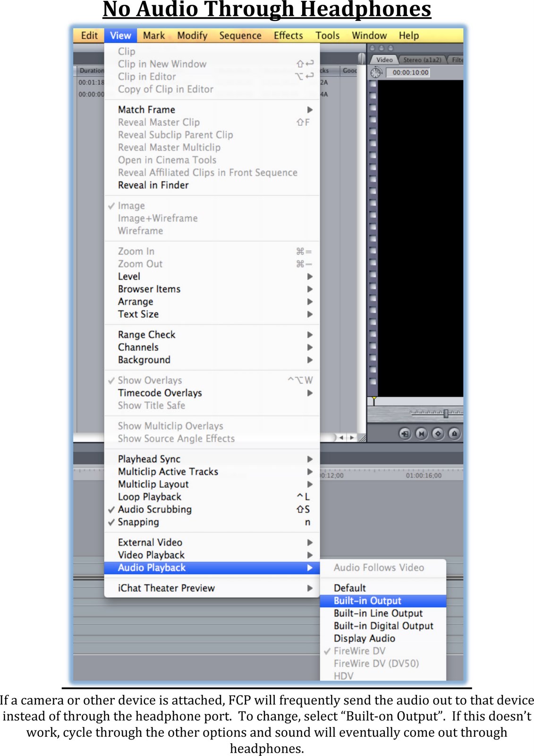The width and height of the screenshot is (534, 756).
Task: Open the Video Playback submenu
Action: 212,555
